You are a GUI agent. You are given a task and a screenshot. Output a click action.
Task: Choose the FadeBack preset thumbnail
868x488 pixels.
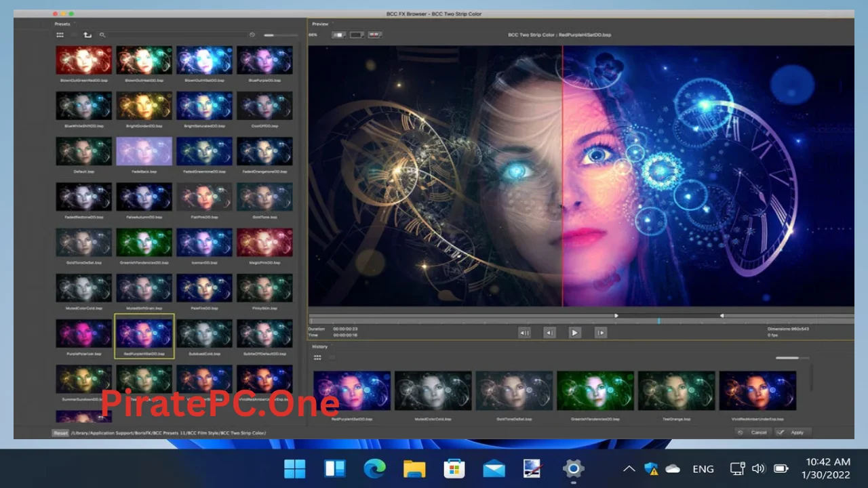[x=144, y=150]
